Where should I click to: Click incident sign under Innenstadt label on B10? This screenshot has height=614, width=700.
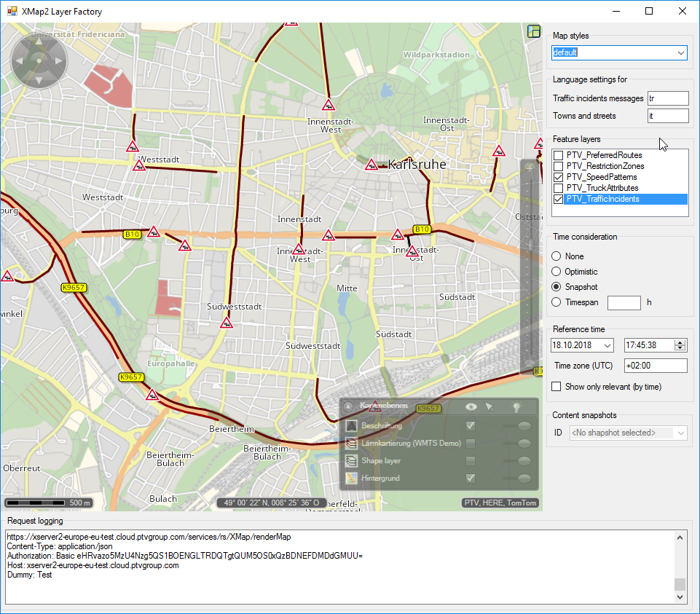329,235
